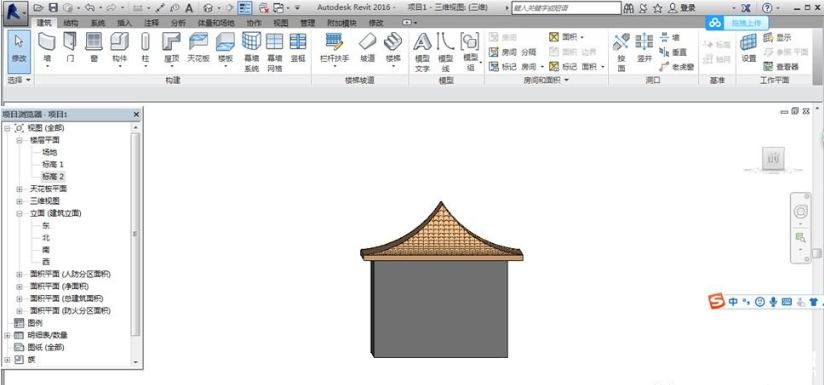
Task: Select the 栏杆扶手 (Railing) tool
Action: coord(334,49)
